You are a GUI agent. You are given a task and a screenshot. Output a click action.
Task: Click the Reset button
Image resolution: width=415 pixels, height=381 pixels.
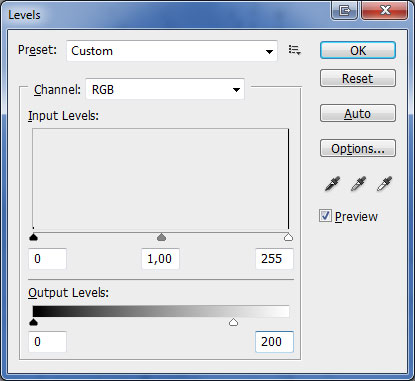(358, 78)
